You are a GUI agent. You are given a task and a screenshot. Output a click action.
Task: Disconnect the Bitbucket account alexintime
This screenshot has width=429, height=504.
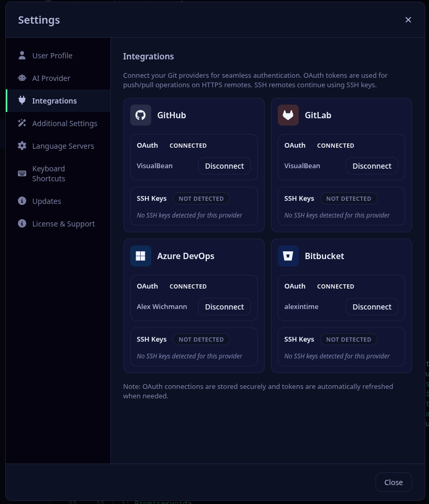(372, 306)
